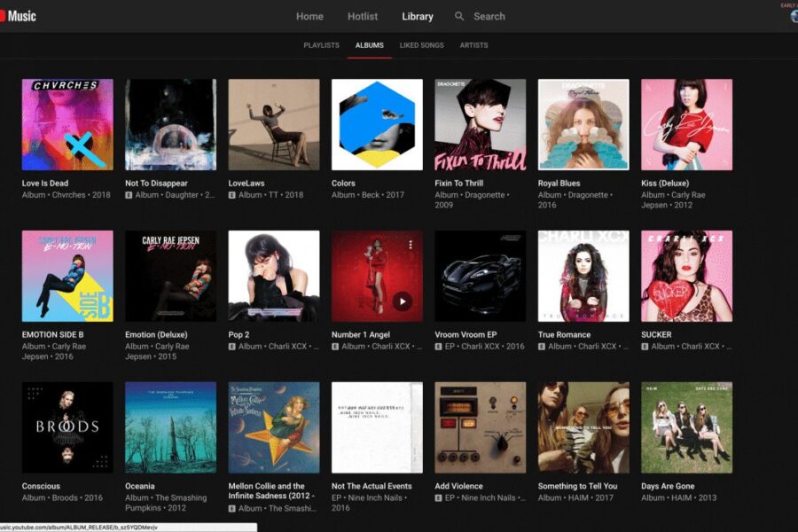Click the Number 1 Angel title text
Screen dimensions: 798x532
(361, 335)
